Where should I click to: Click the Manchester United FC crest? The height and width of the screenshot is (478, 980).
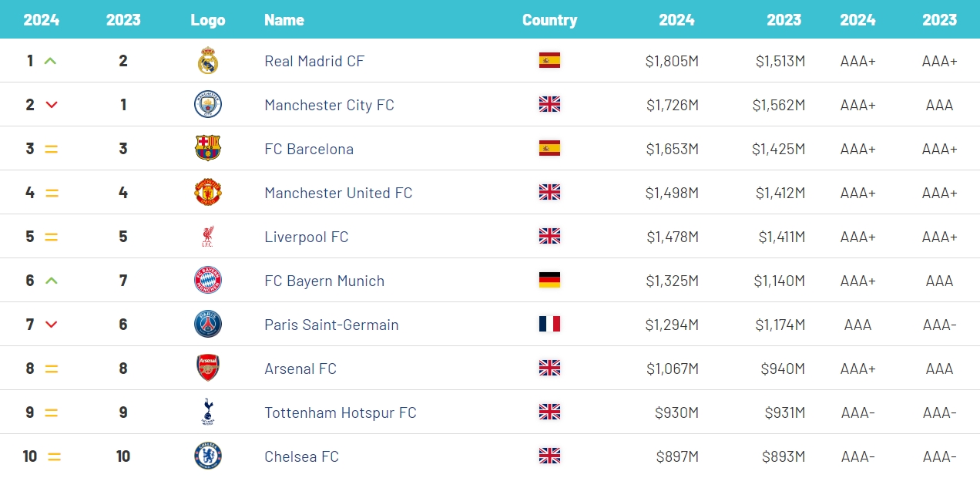[x=208, y=193]
